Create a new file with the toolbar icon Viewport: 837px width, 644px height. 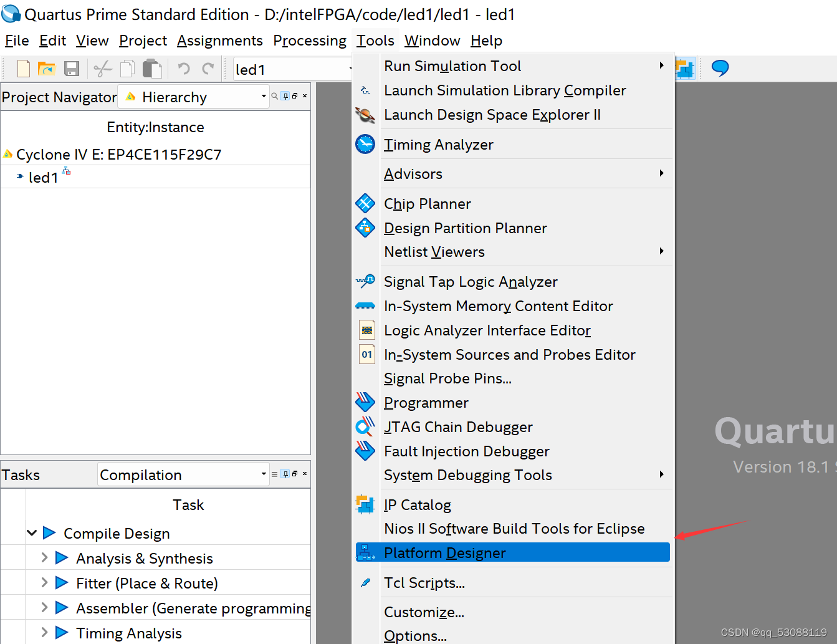pos(24,69)
